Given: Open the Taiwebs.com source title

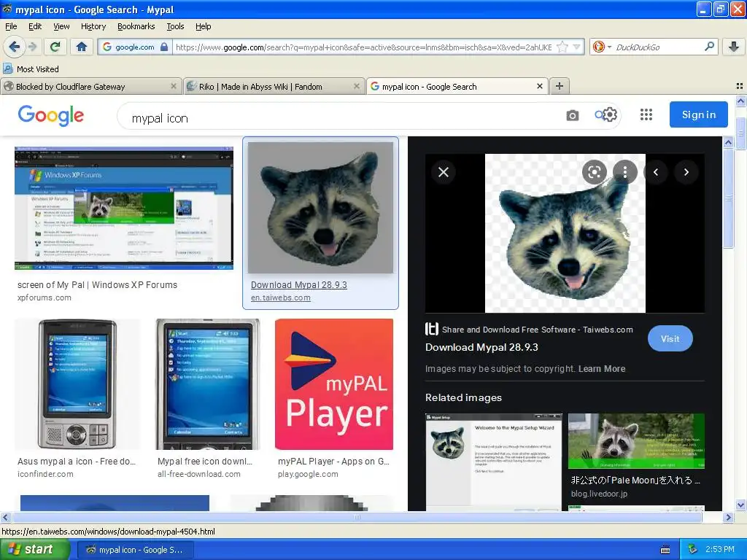Looking at the screenshot, I should (x=538, y=330).
